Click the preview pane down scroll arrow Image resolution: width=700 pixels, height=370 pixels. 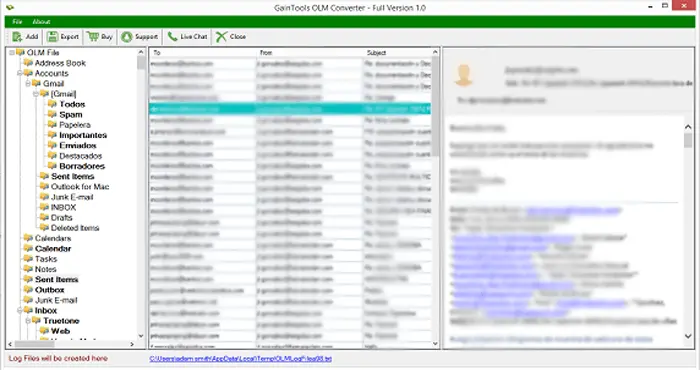tap(688, 336)
